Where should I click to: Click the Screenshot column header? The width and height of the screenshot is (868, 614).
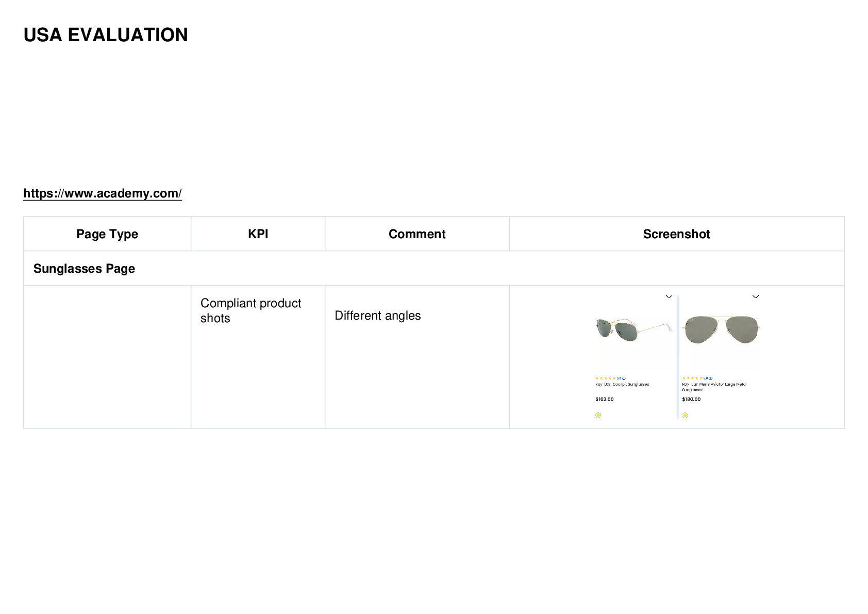point(677,234)
